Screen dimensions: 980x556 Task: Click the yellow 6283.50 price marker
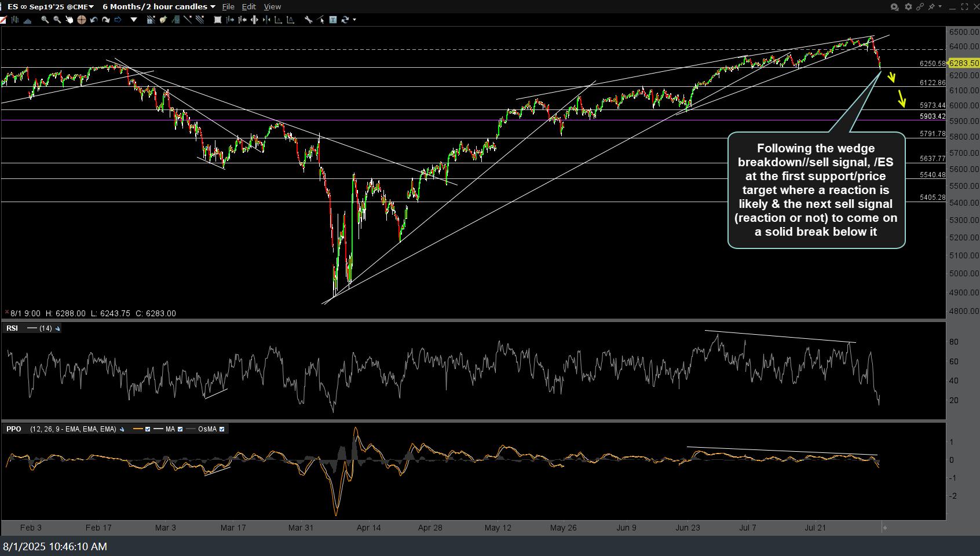pos(963,63)
